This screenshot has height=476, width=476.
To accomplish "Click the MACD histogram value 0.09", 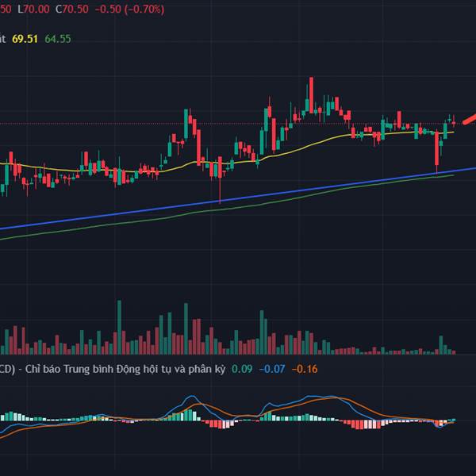I will 242,369.
